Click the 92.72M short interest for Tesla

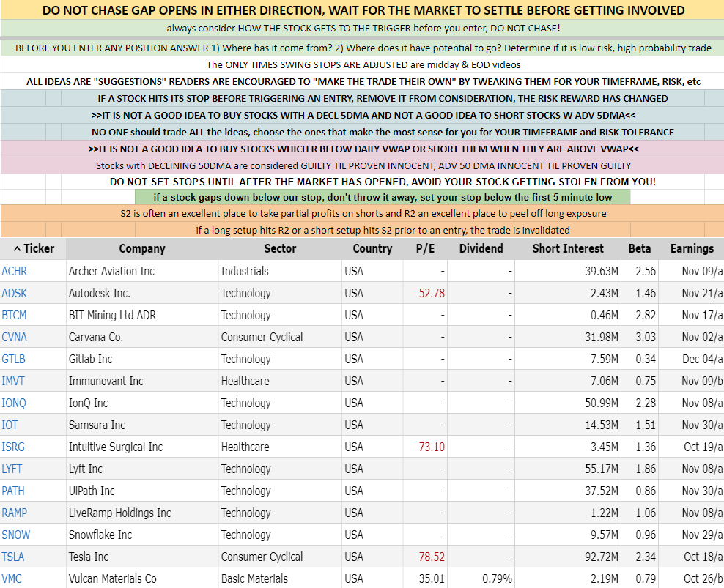coord(602,557)
